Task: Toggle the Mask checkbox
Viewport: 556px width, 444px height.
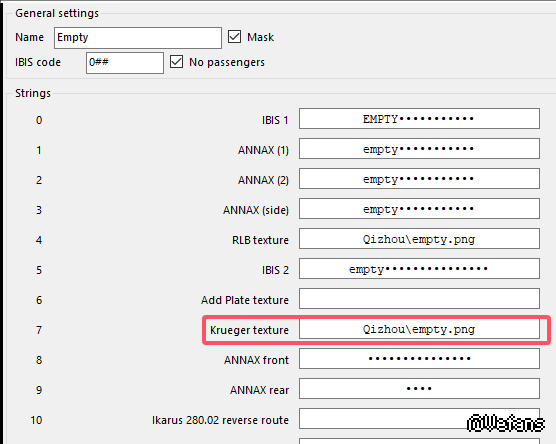Action: [234, 37]
